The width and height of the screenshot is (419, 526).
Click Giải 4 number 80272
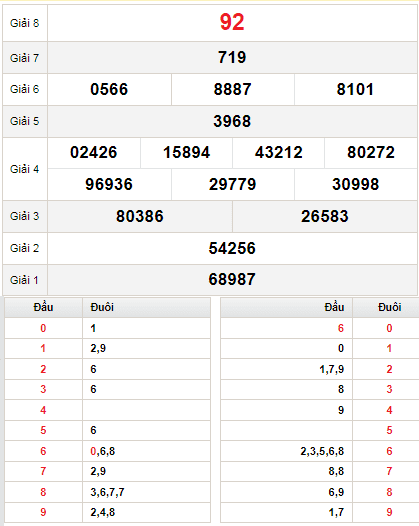coord(371,152)
